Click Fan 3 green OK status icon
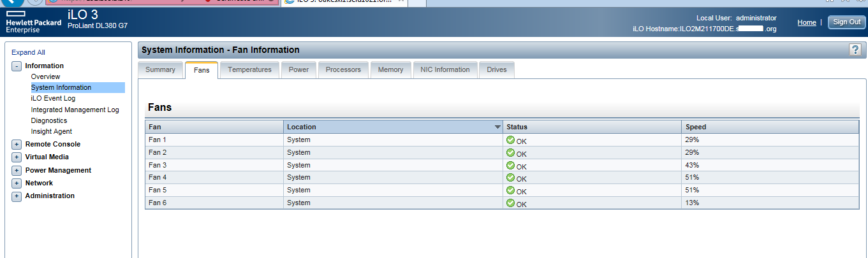 pyautogui.click(x=510, y=165)
